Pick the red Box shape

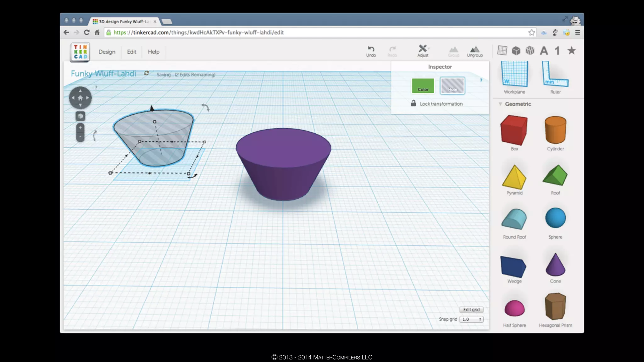point(514,131)
